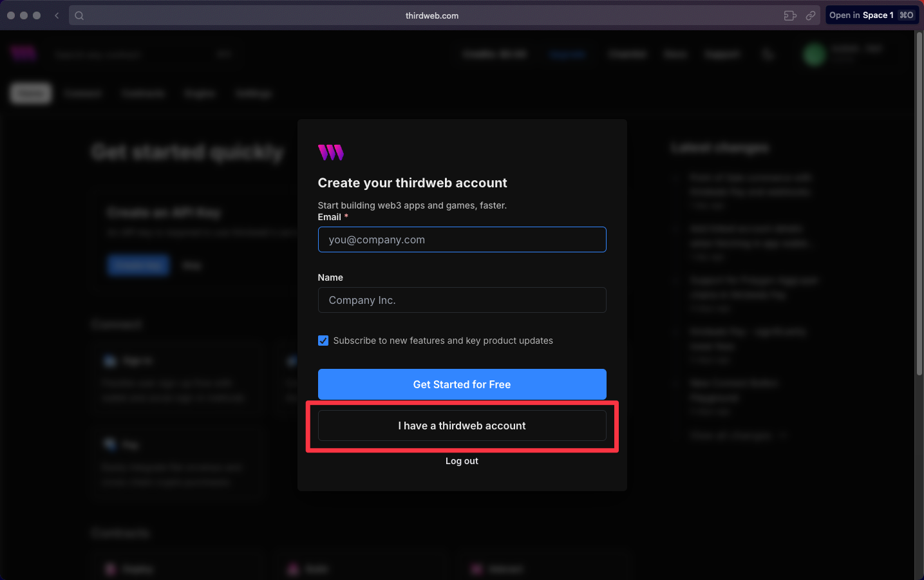Click Get Started for Free
Image resolution: width=924 pixels, height=580 pixels.
click(x=462, y=384)
